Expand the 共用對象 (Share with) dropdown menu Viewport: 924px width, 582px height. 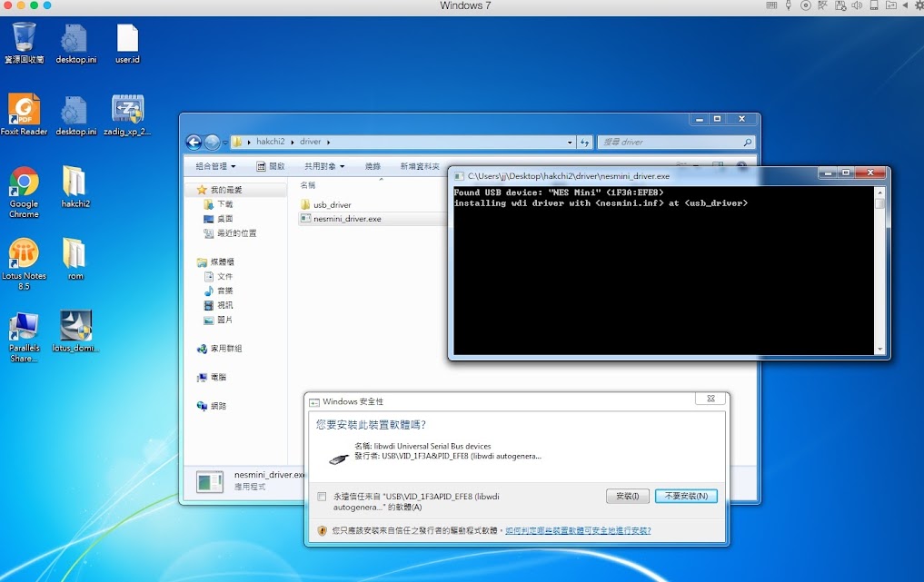pyautogui.click(x=324, y=167)
